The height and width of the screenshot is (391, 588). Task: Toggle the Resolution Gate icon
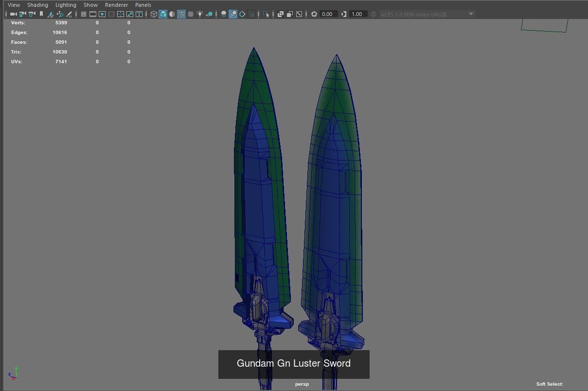pos(102,14)
